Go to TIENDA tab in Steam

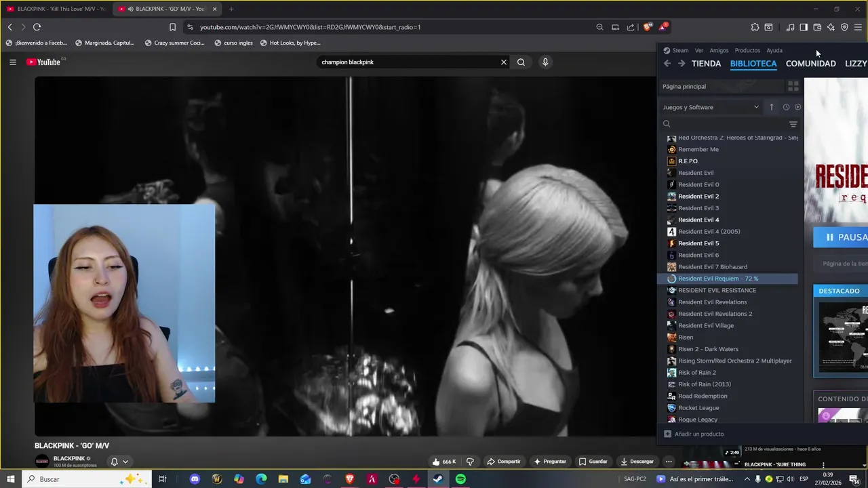[706, 64]
